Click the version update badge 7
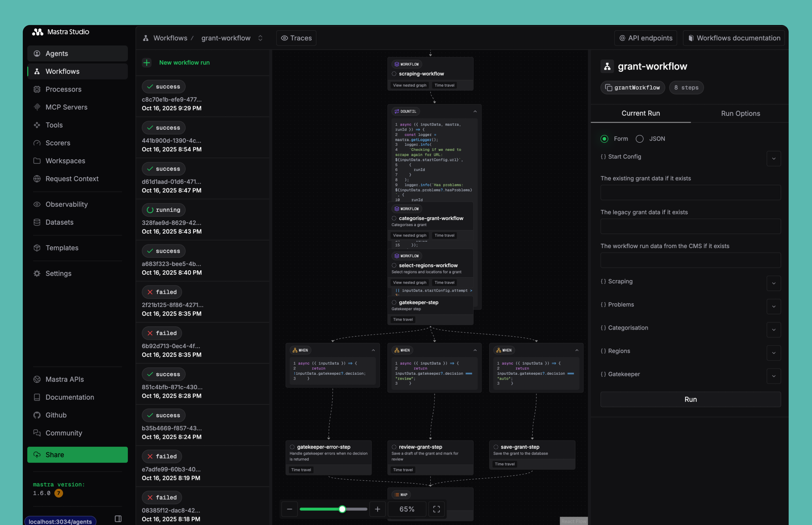Viewport: 812px width, 525px height. click(59, 493)
